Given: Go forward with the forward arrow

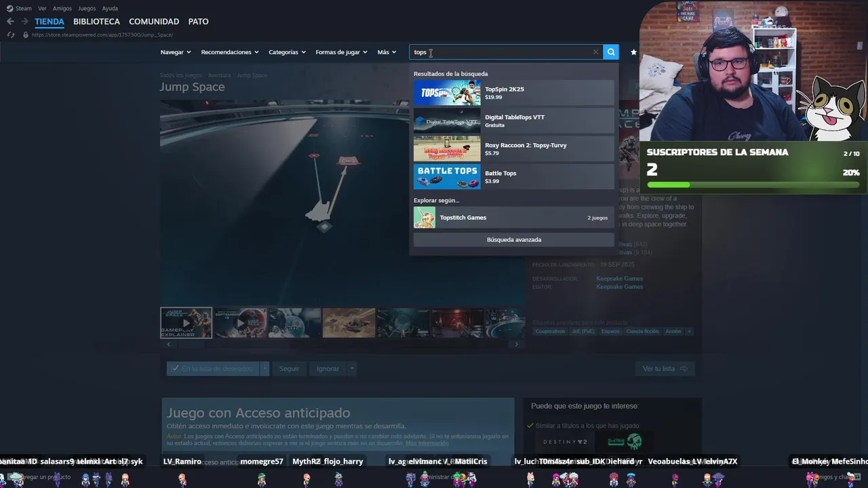Looking at the screenshot, I should (24, 22).
